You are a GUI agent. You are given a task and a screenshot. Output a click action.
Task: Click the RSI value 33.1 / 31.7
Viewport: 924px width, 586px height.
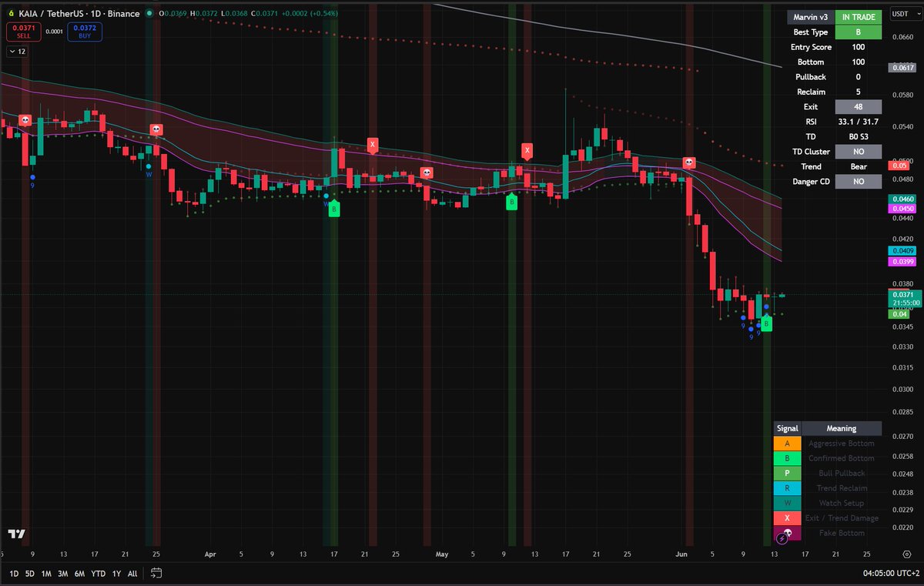pos(858,122)
